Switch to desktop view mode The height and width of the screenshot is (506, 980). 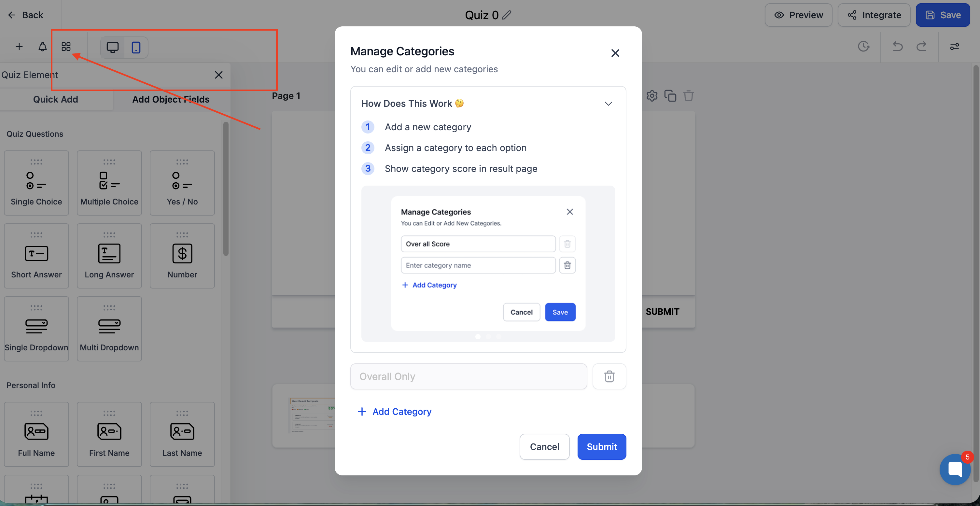tap(112, 47)
